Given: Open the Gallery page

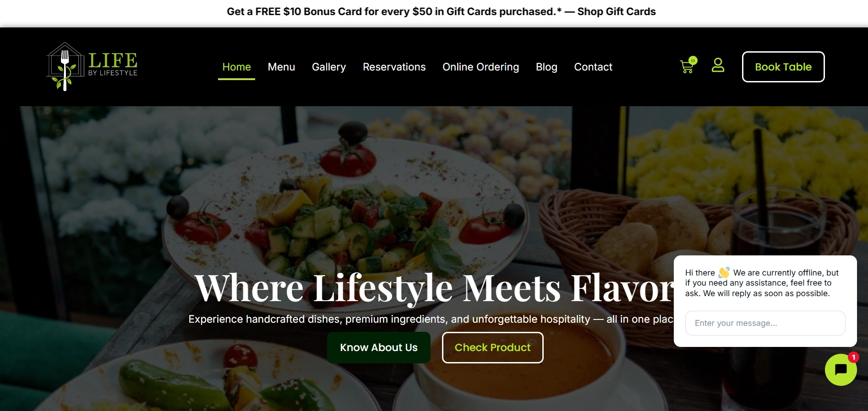Looking at the screenshot, I should click(329, 67).
